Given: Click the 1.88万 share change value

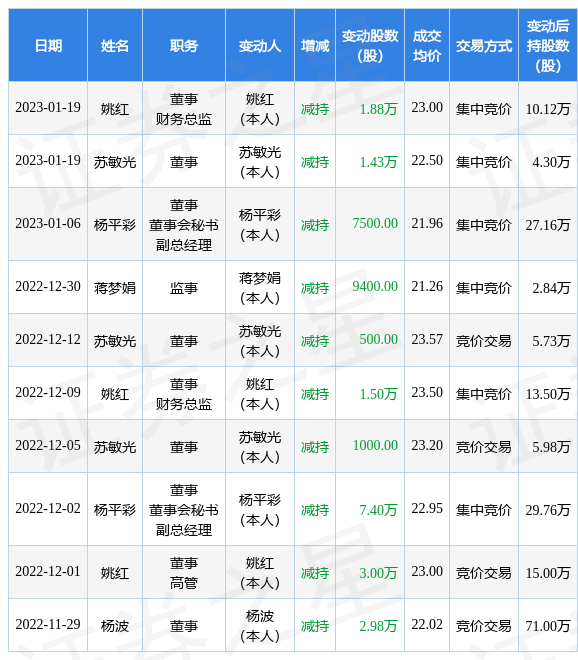Looking at the screenshot, I should click(378, 109).
